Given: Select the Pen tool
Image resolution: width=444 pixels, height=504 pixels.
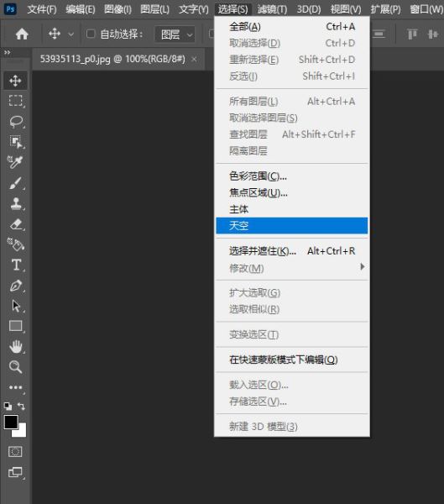Looking at the screenshot, I should (15, 286).
